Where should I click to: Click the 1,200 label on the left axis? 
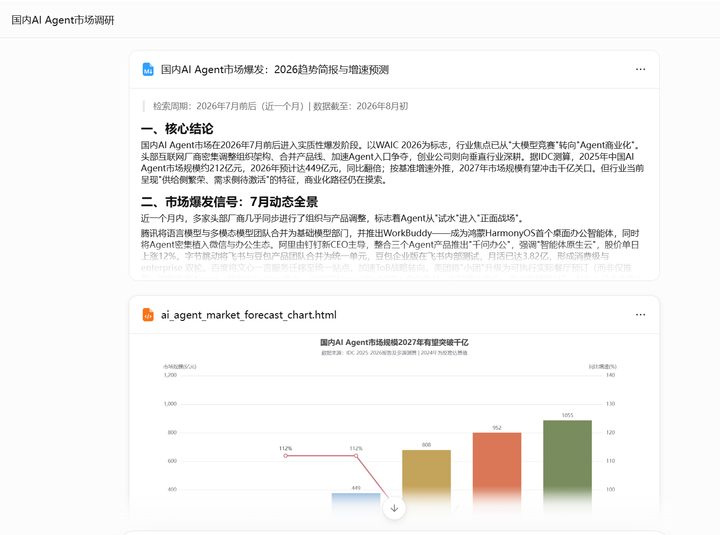pyautogui.click(x=170, y=375)
